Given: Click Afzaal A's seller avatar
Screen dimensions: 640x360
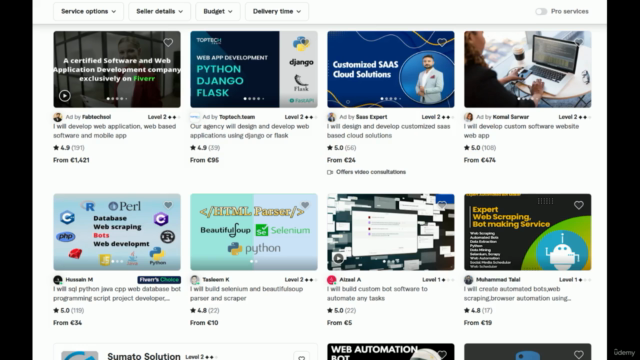Looking at the screenshot, I should coord(332,280).
